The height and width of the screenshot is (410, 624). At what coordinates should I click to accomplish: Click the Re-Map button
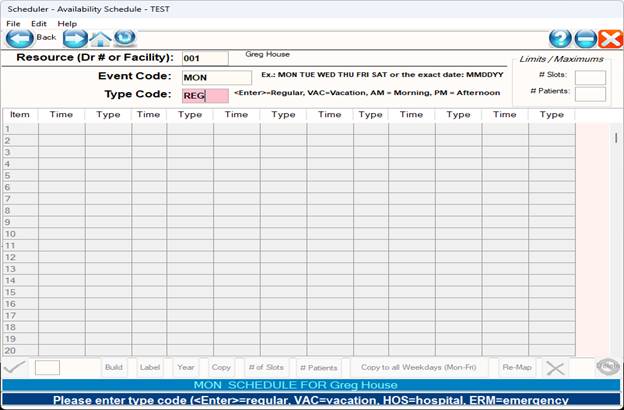tap(517, 367)
